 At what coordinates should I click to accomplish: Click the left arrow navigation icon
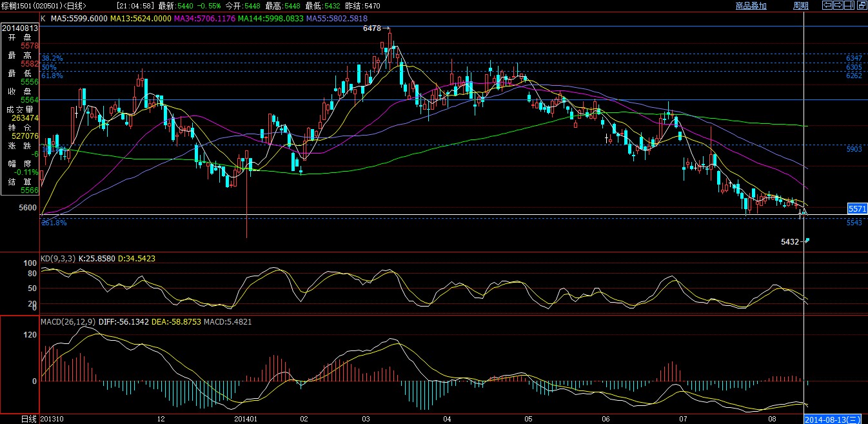pyautogui.click(x=827, y=6)
